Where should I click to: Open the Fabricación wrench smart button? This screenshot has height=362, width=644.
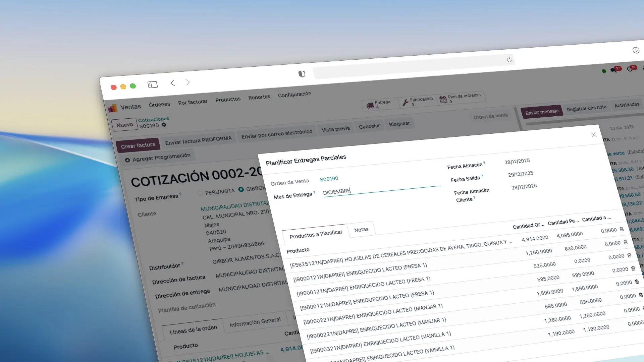(418, 101)
